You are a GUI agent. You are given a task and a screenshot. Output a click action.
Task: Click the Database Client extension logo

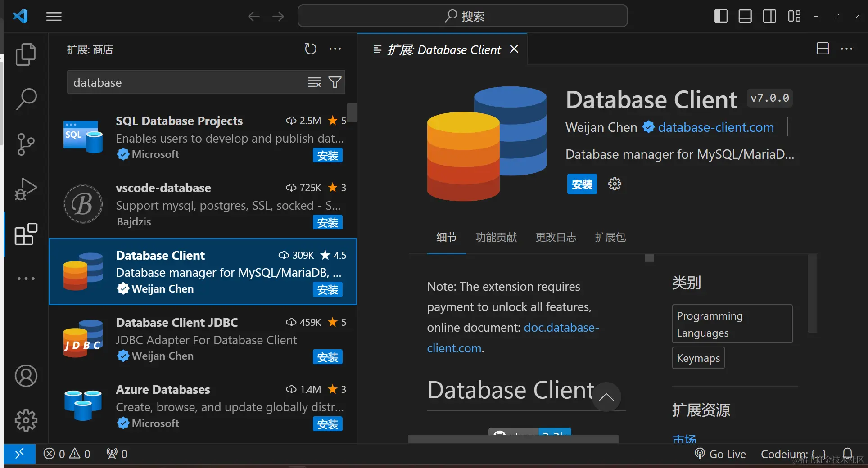487,144
